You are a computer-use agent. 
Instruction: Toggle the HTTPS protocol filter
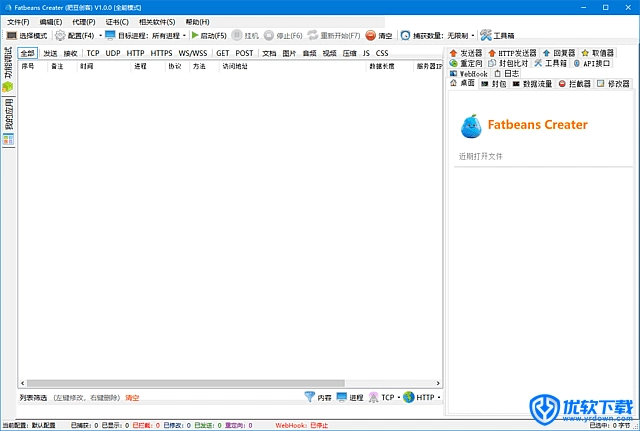pos(161,53)
